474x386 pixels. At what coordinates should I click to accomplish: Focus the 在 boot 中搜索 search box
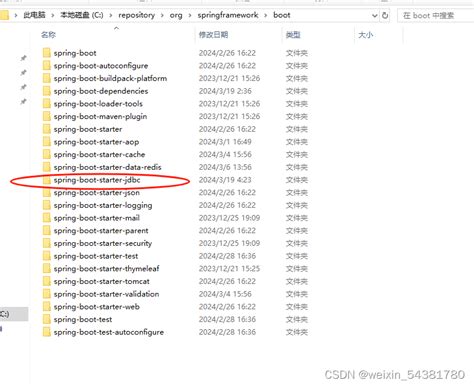point(435,15)
